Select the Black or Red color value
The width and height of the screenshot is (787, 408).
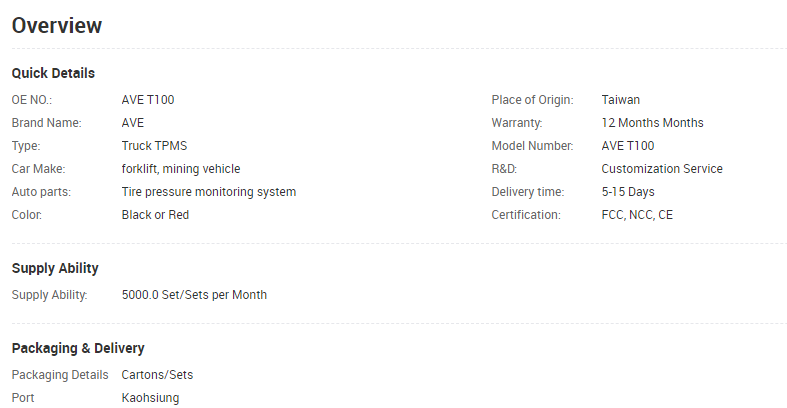[x=155, y=215]
